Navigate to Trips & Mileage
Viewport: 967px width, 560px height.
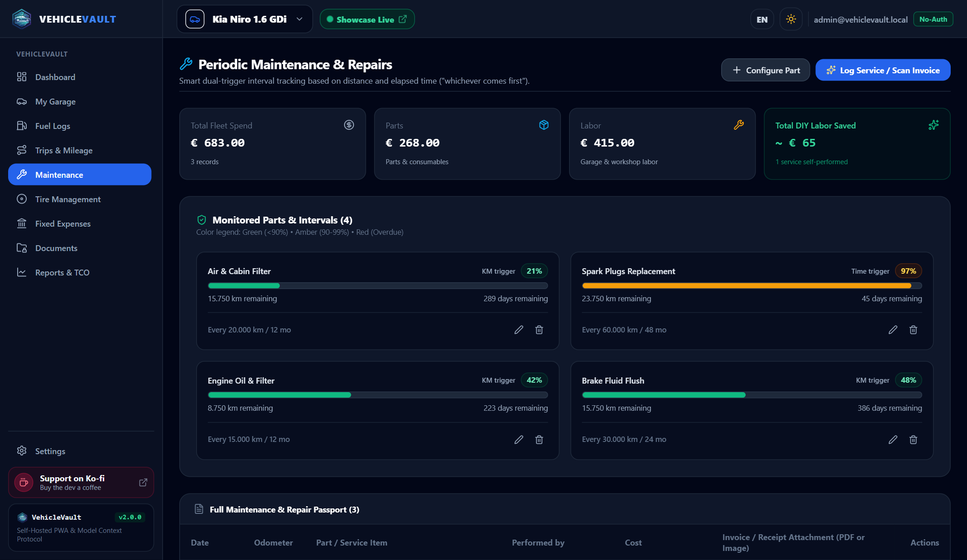click(80, 150)
